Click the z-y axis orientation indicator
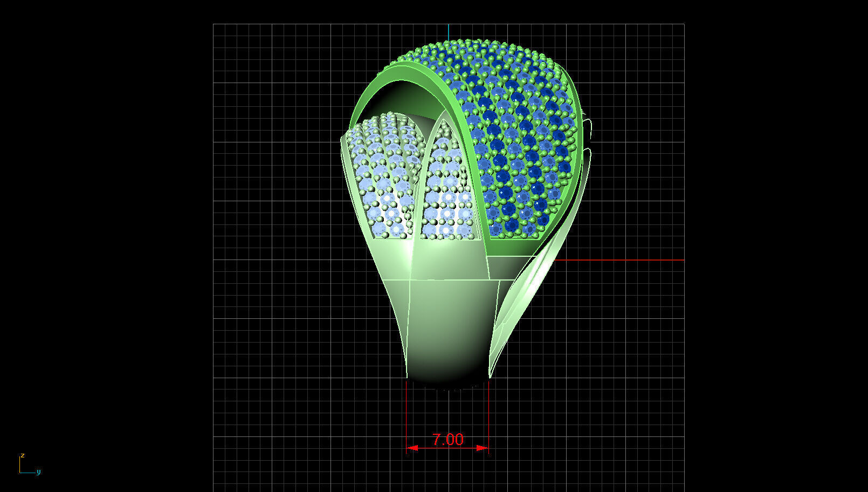The height and width of the screenshot is (492, 868). point(30,464)
